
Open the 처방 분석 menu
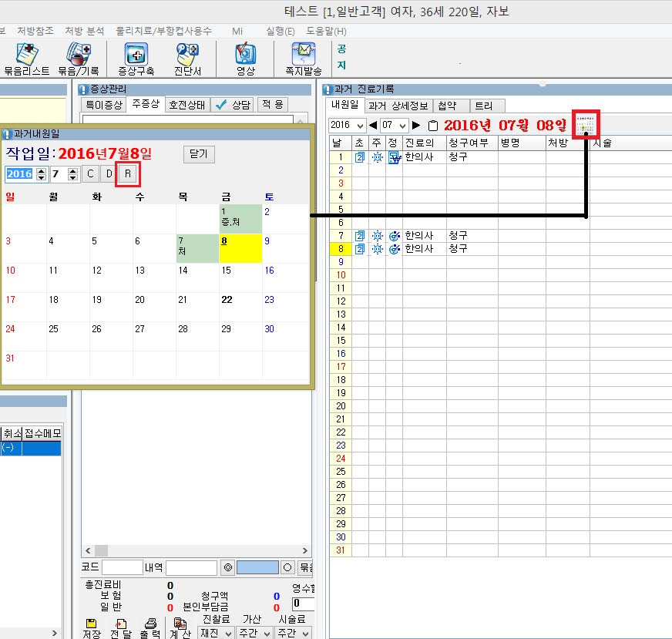click(84, 31)
